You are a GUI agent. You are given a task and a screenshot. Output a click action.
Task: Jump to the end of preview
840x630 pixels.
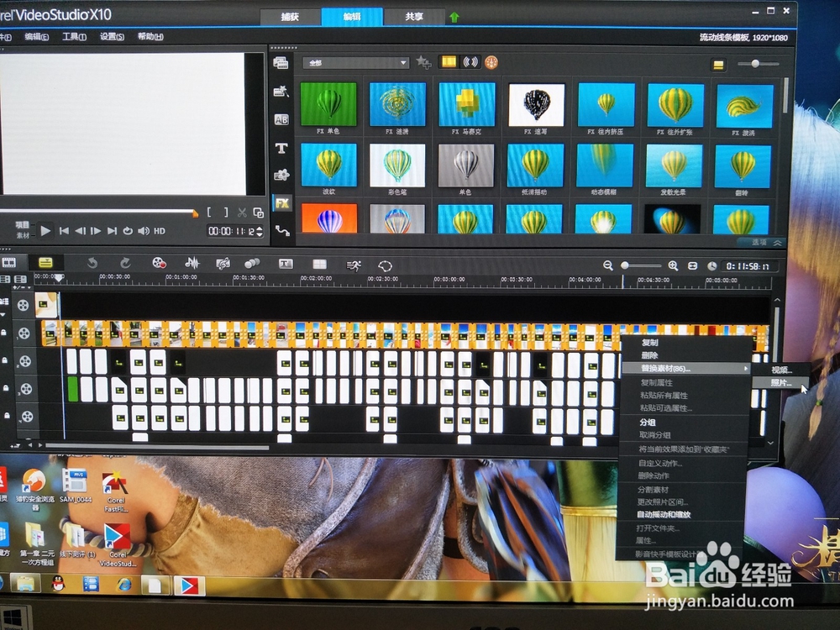[x=112, y=231]
